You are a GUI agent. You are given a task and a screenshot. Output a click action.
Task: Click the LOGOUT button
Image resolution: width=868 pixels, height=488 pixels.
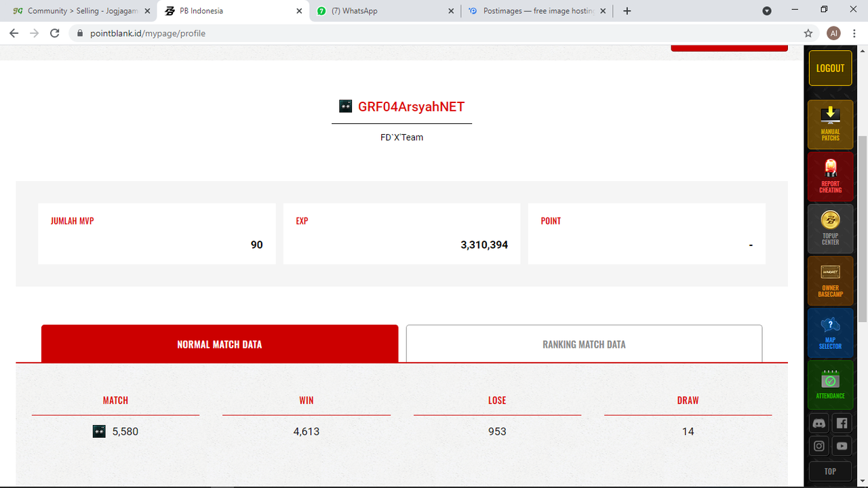pos(830,68)
